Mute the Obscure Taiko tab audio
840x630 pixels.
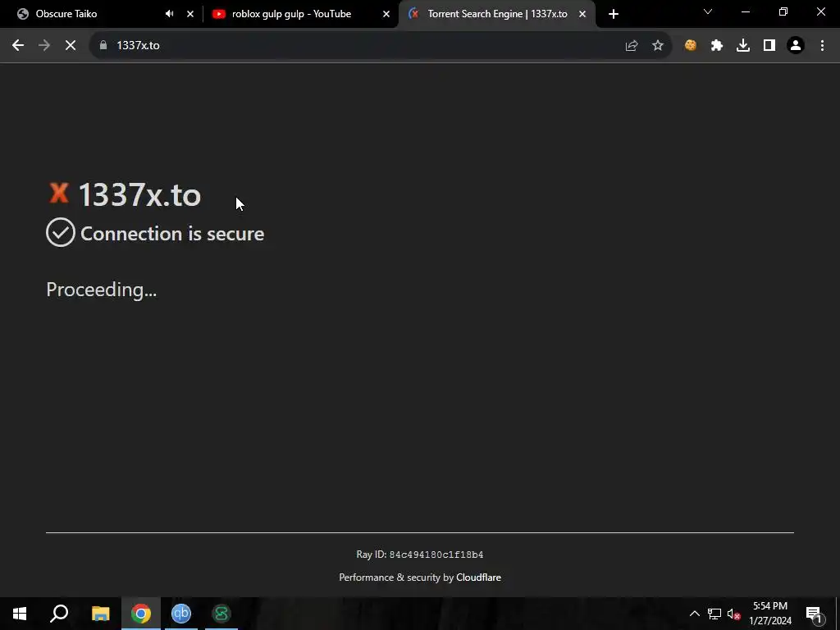click(169, 14)
